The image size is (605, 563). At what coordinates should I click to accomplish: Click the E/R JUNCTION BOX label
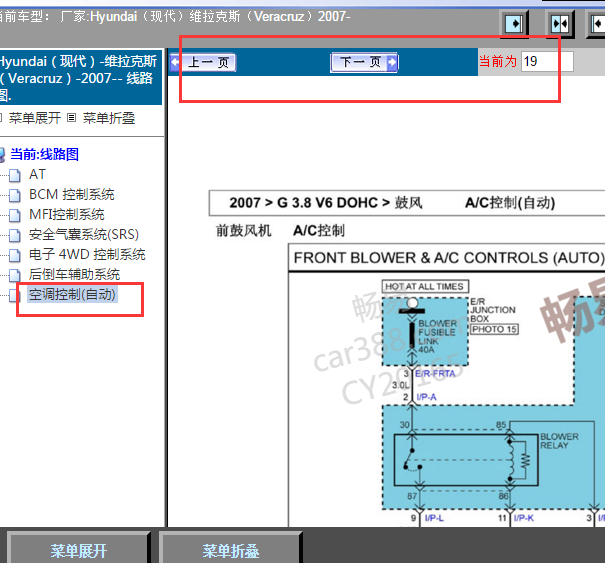coord(493,310)
